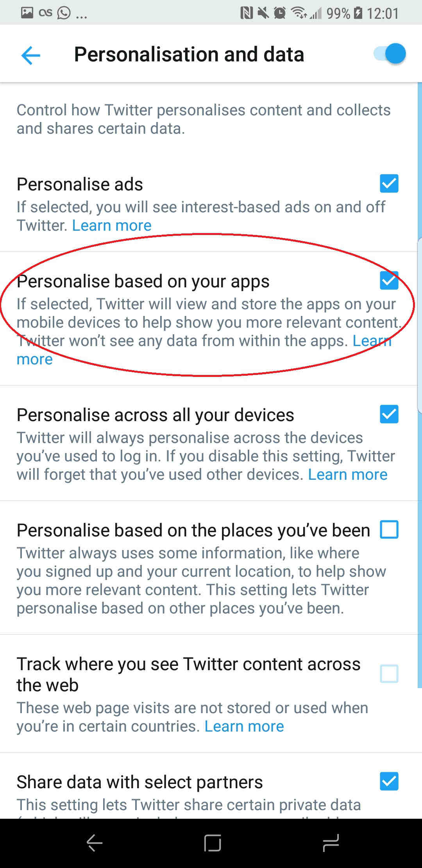Image resolution: width=422 pixels, height=868 pixels.
Task: Uncheck Personalise based on your apps
Action: (x=389, y=280)
